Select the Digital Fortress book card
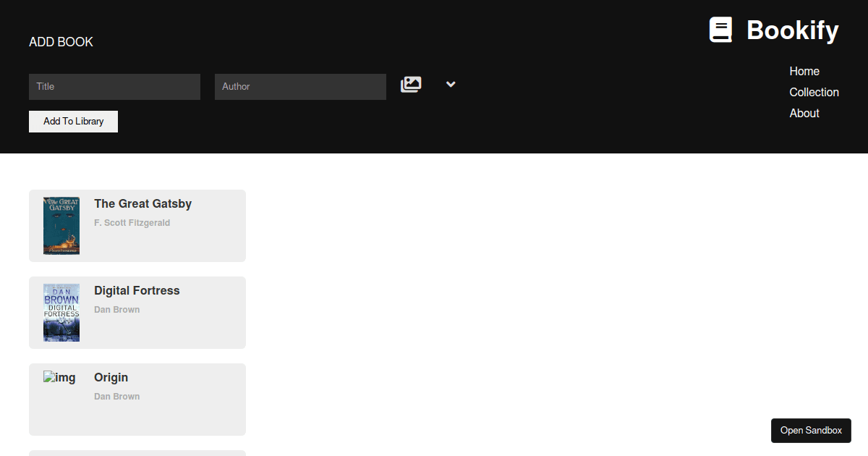868x456 pixels. 137,312
